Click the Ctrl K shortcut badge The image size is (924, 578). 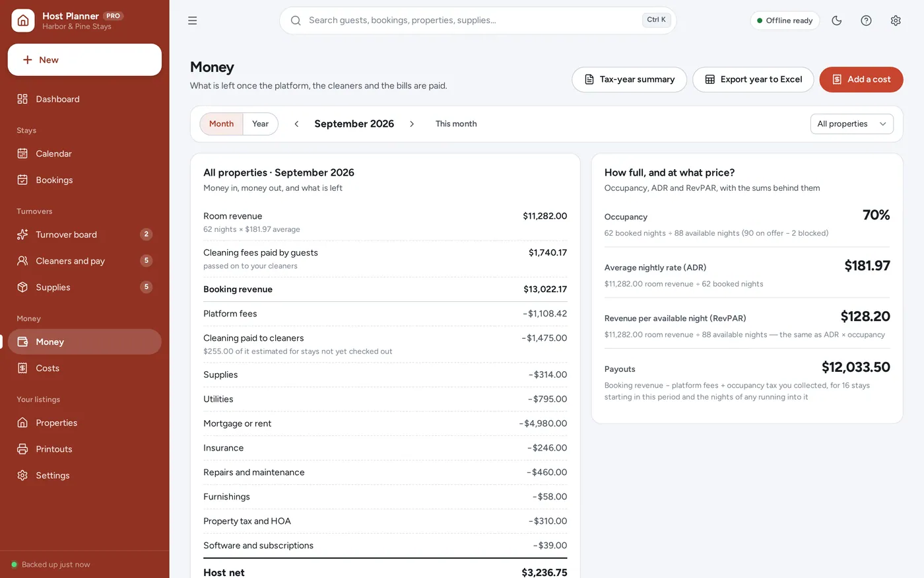pyautogui.click(x=656, y=20)
